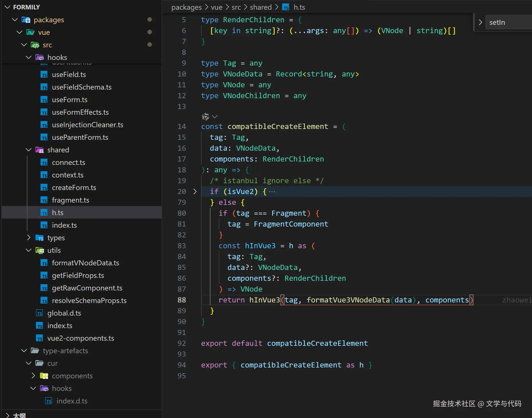532x418 pixels.
Task: Collapse the type-artefacts folder
Action: tap(24, 351)
